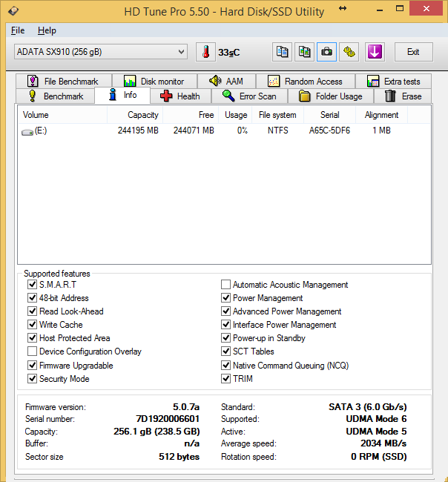Toggle the SCT Tables checkbox
Screen dimensions: 448x482
point(225,351)
